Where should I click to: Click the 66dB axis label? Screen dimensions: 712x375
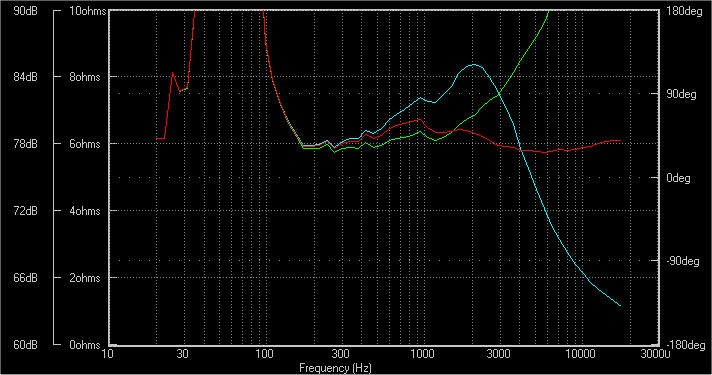[x=25, y=277]
